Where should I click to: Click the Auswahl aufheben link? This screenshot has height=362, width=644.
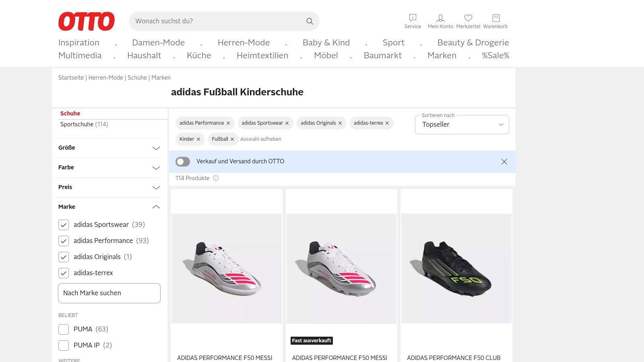[x=261, y=139]
